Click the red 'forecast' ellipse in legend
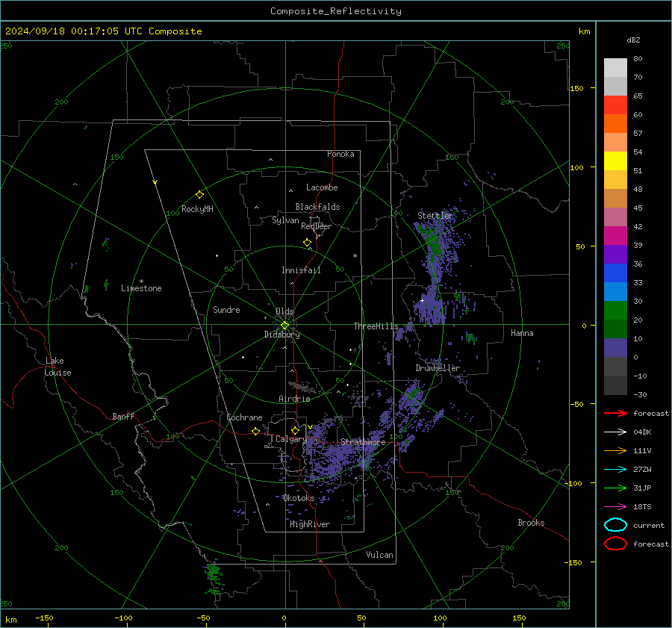 click(615, 544)
